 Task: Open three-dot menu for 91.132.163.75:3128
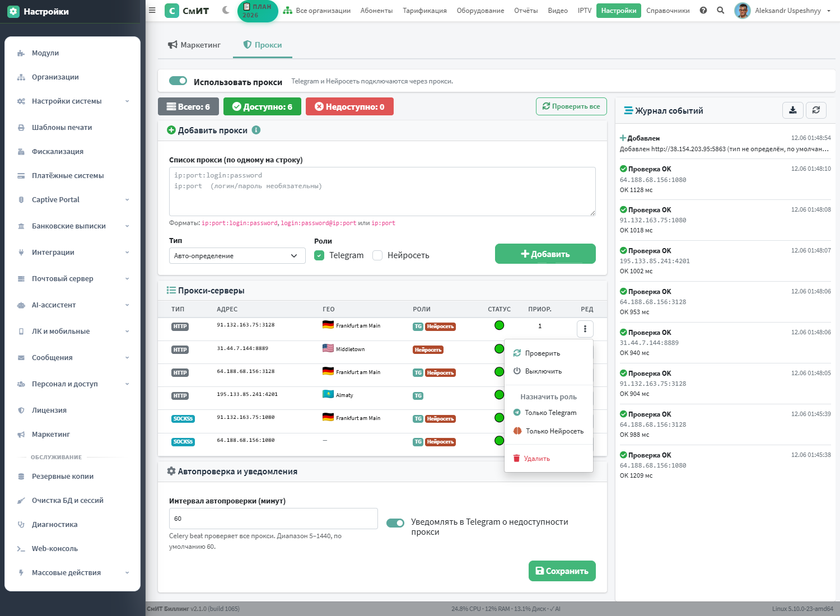point(585,329)
